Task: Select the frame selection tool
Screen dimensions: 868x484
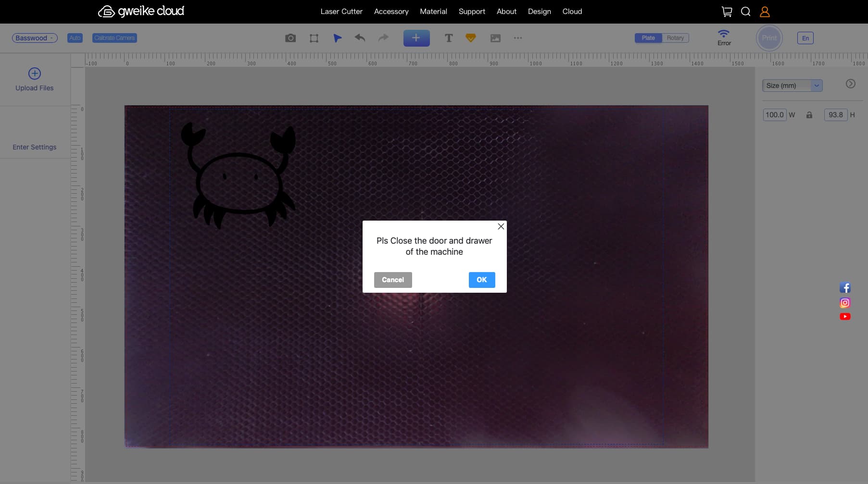Action: pyautogui.click(x=314, y=38)
